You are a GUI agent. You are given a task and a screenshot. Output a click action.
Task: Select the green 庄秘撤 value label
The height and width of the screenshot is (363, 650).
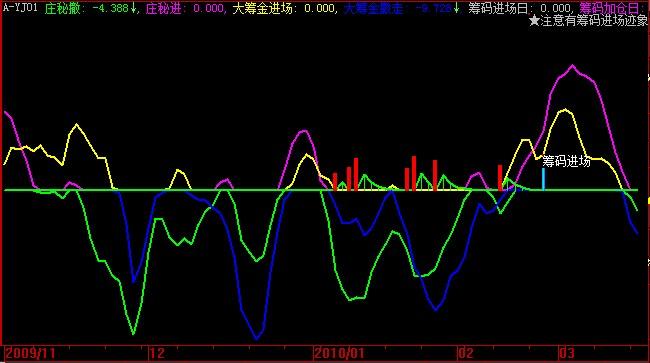[x=92, y=8]
